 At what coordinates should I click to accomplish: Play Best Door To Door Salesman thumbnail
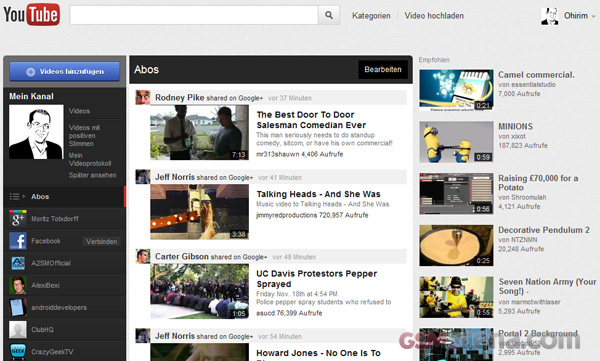(x=199, y=132)
